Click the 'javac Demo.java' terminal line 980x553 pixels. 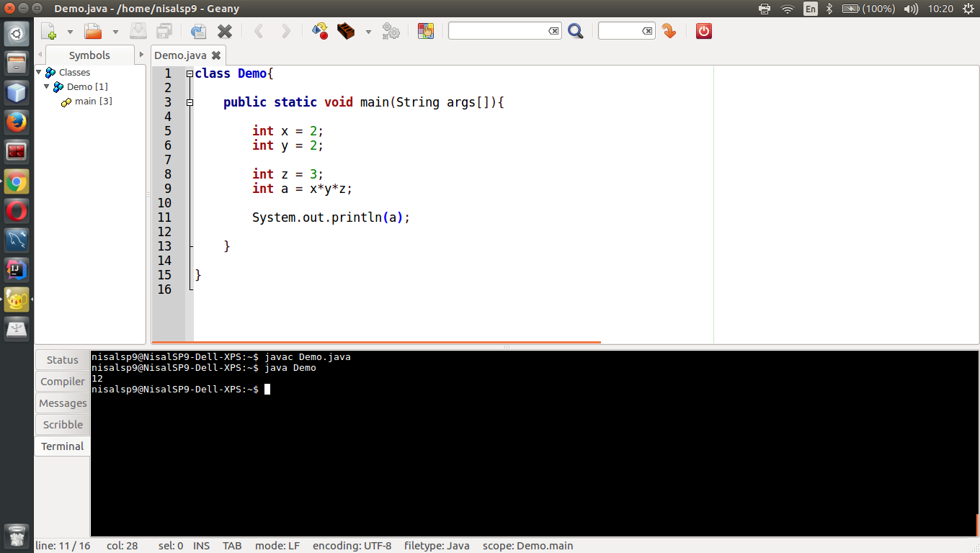click(308, 356)
